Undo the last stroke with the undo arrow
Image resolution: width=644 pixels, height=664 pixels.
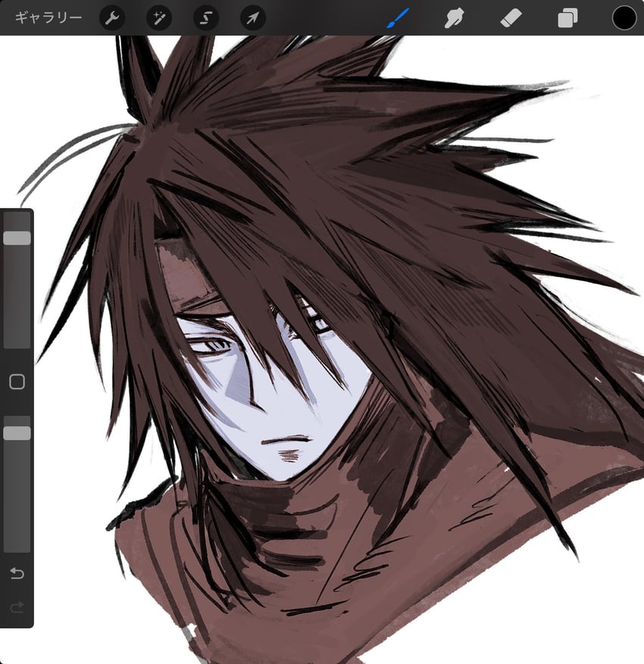[17, 573]
